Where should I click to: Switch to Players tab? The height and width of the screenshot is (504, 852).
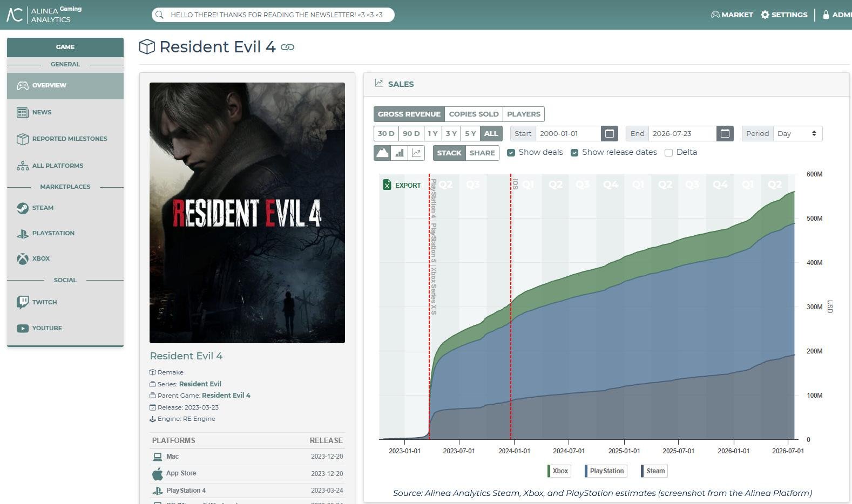[x=523, y=114]
